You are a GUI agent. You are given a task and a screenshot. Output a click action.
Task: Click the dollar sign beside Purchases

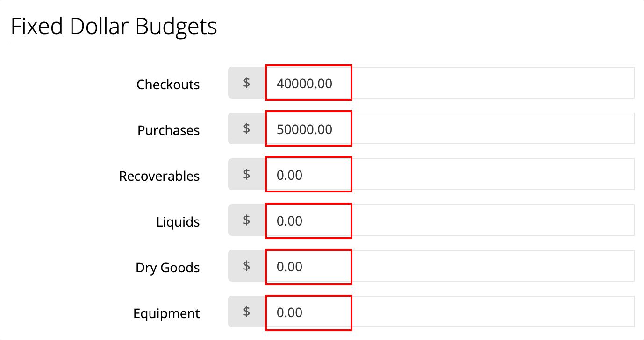[246, 128]
